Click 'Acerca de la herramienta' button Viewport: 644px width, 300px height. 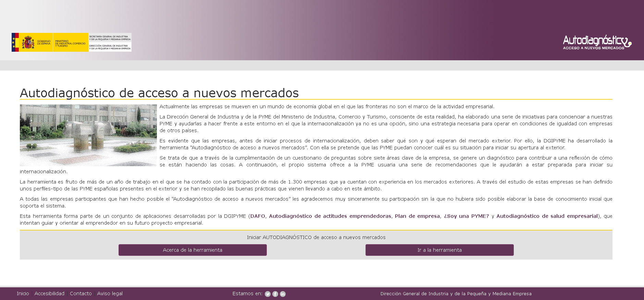point(193,250)
